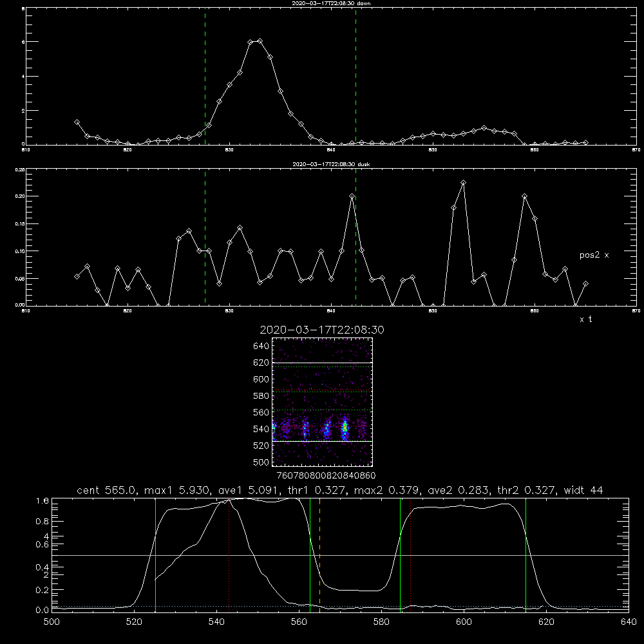Click the '520' label on spectrogram y-axis
Image resolution: width=644 pixels, height=644 pixels.
(x=261, y=446)
